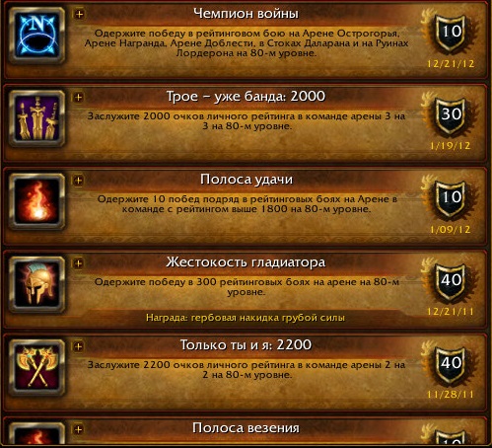This screenshot has width=492, height=448.
Task: Click the 10-point shield for Полоса удачи
Action: click(x=451, y=198)
